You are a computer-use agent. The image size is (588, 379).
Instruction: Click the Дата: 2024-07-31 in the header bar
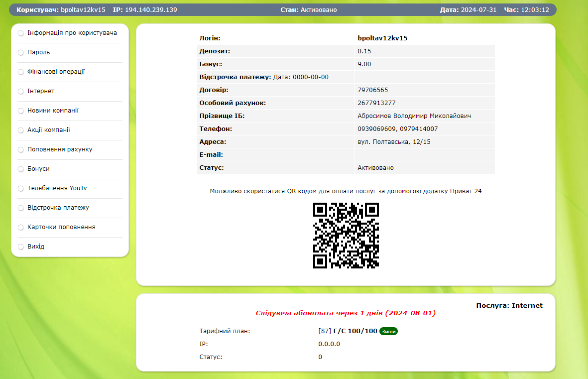click(x=468, y=10)
